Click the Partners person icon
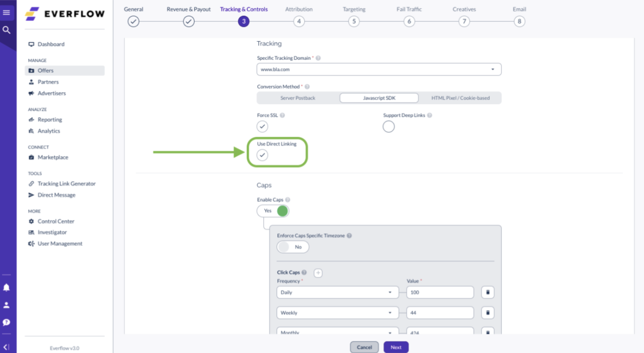 (31, 82)
